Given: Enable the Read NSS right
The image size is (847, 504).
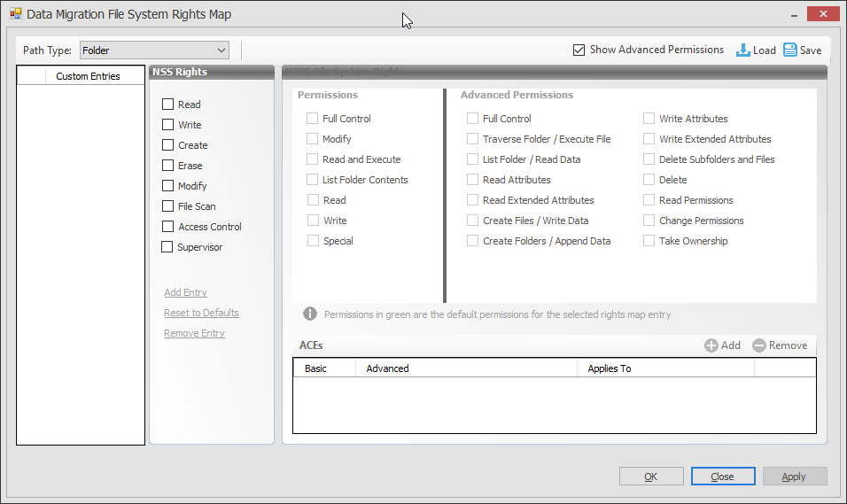Looking at the screenshot, I should coord(167,105).
